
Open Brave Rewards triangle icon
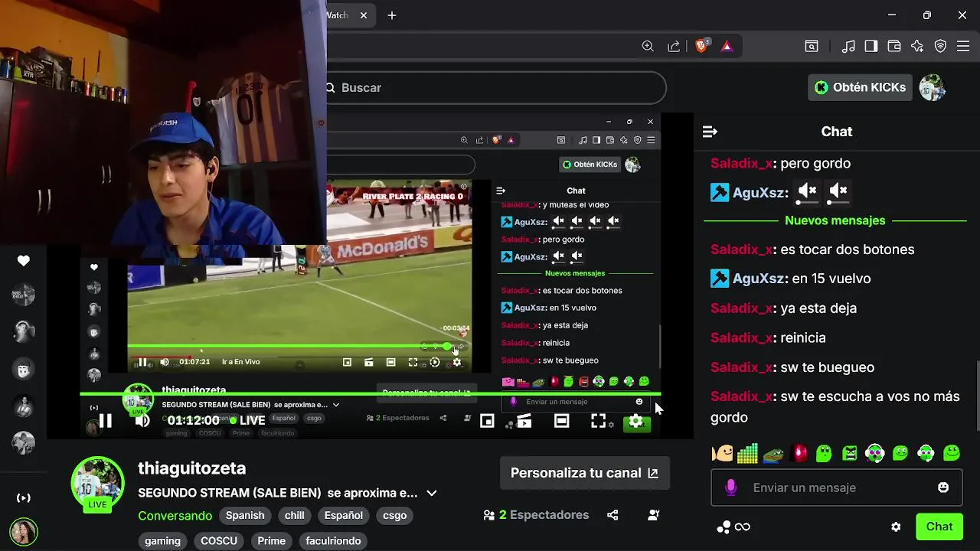727,46
